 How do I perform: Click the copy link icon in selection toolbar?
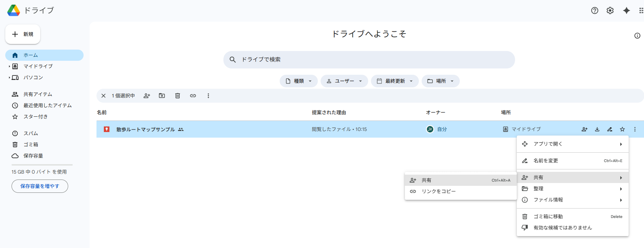[x=193, y=96]
